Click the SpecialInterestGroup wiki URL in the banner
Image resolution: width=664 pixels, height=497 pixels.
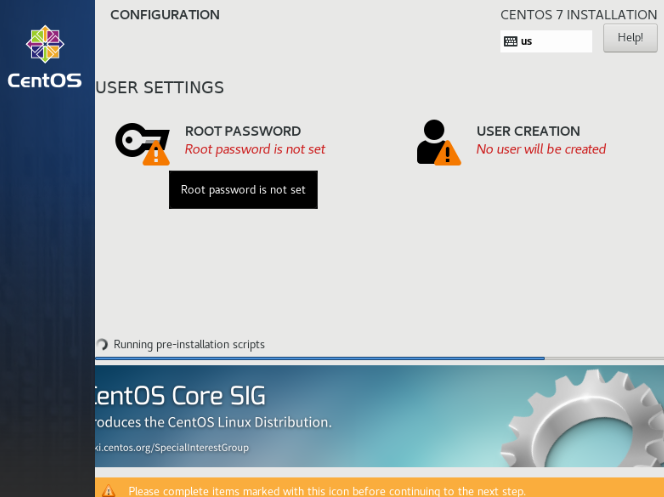pos(172,447)
